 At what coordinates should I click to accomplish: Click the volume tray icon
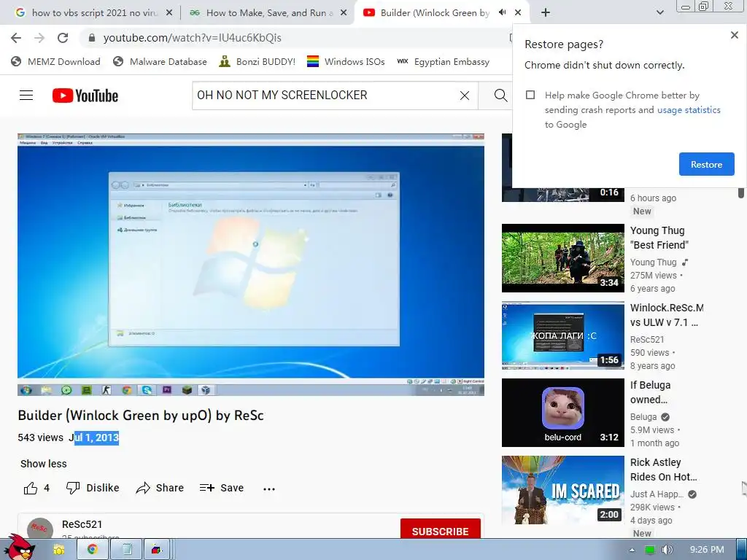click(x=667, y=550)
